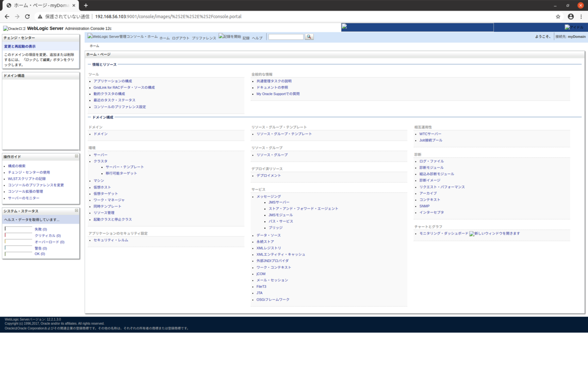Open 共通管理タスクの説明 link
The height and width of the screenshot is (373, 588).
(274, 81)
